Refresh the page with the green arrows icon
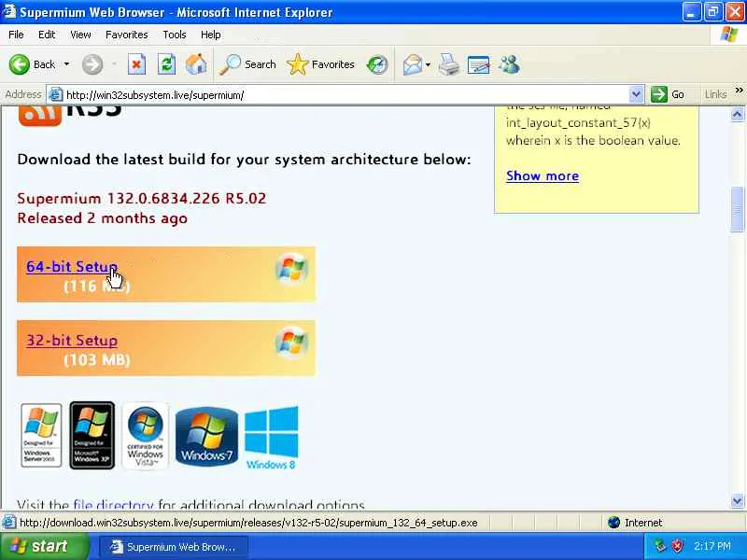This screenshot has width=747, height=560. (167, 64)
